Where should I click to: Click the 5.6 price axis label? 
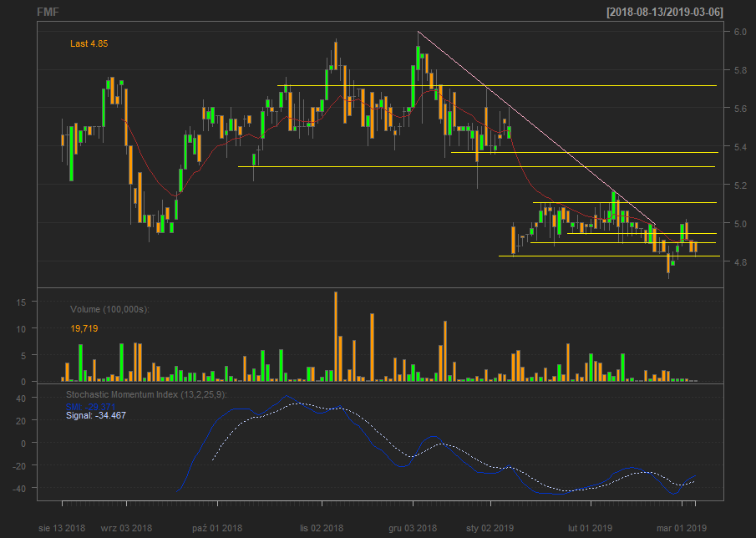coord(740,109)
